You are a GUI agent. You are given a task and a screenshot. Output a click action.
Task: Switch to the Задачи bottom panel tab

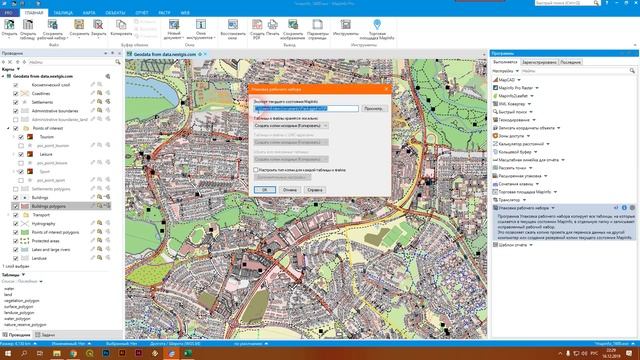(45, 335)
